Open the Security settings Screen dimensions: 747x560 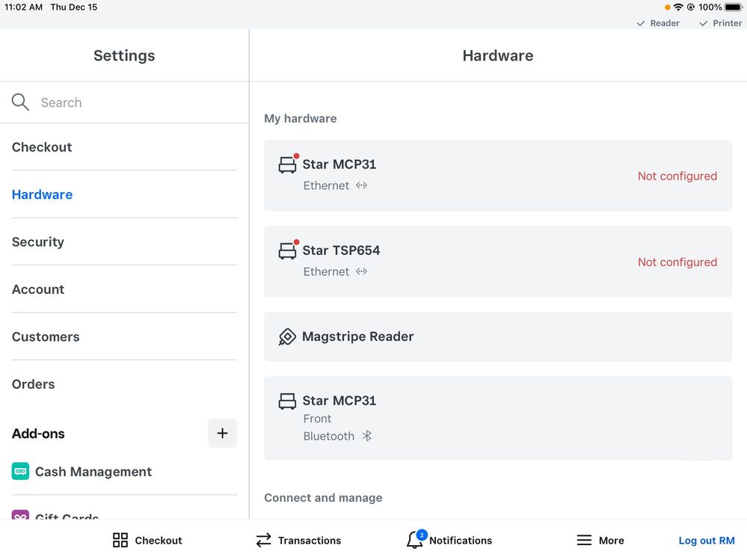[x=124, y=242]
